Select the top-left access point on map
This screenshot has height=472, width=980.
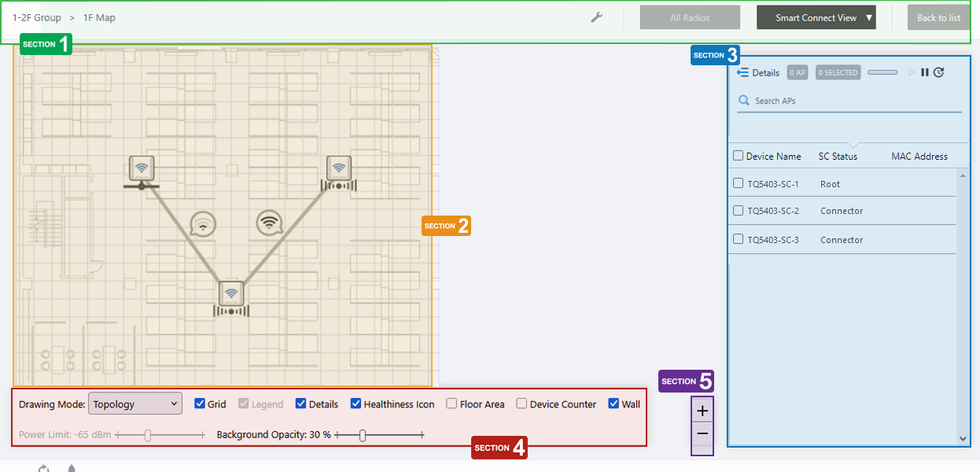[142, 168]
